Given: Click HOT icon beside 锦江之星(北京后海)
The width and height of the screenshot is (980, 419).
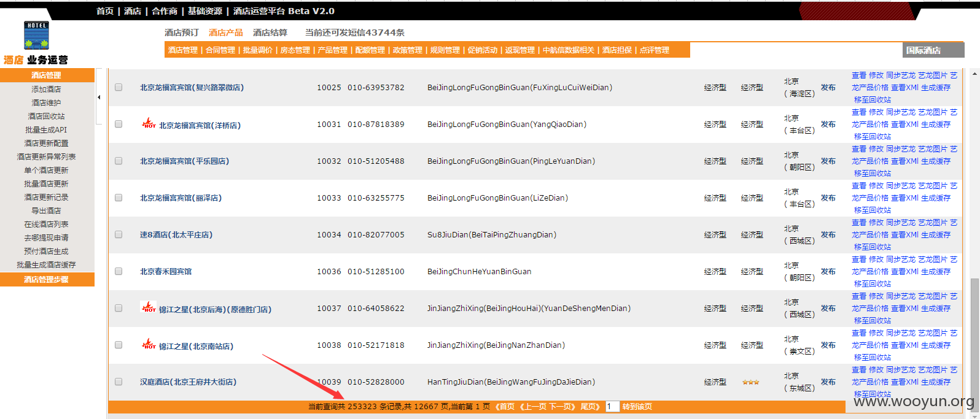Looking at the screenshot, I should pos(149,307).
